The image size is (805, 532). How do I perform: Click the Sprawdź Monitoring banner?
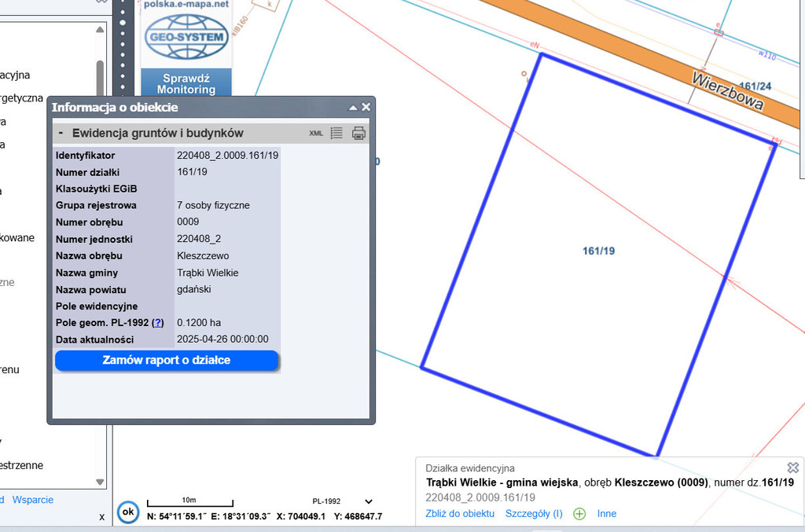(186, 83)
